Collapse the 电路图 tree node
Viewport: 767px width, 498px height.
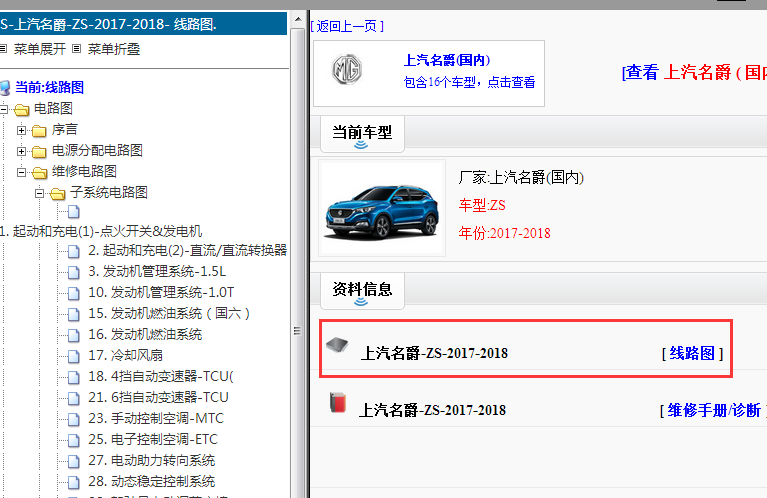[x=3, y=109]
